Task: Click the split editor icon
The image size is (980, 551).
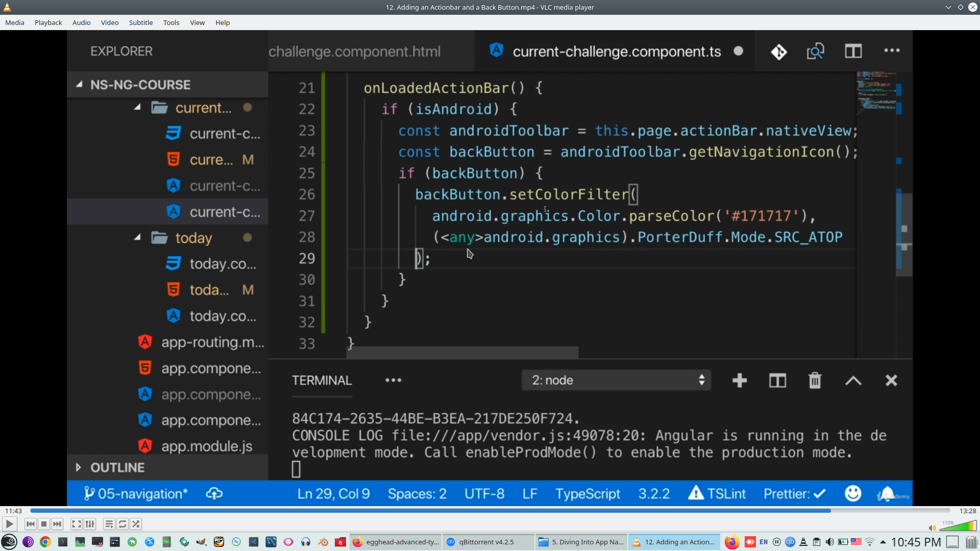Action: pos(853,51)
